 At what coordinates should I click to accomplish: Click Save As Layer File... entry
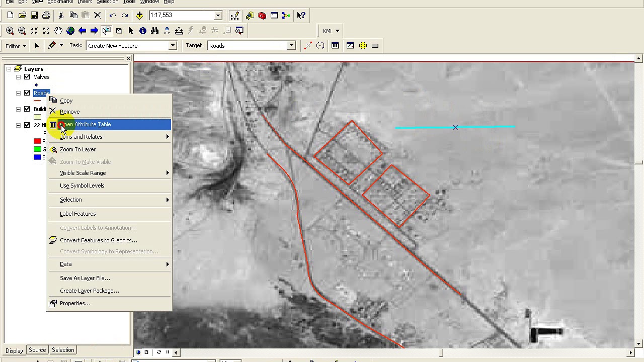pyautogui.click(x=109, y=278)
